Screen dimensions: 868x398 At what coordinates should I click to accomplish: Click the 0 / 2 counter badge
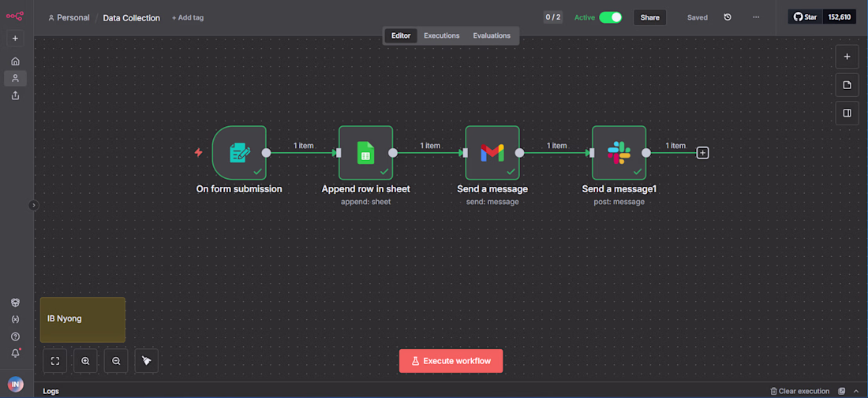[x=553, y=17]
